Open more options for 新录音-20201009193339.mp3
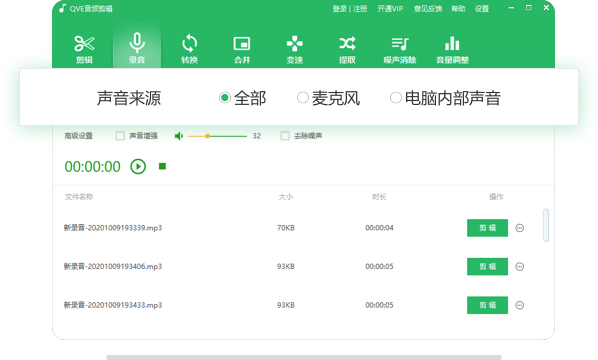The image size is (598, 360). tap(519, 228)
